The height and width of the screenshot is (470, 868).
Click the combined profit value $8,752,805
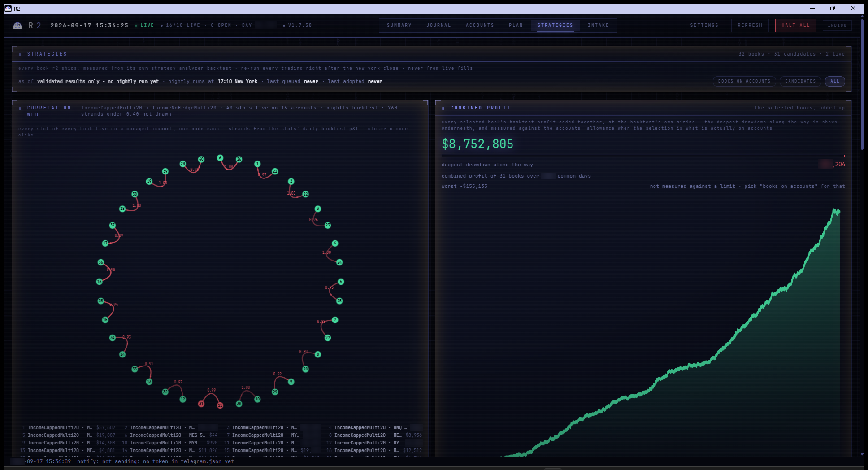coord(477,144)
